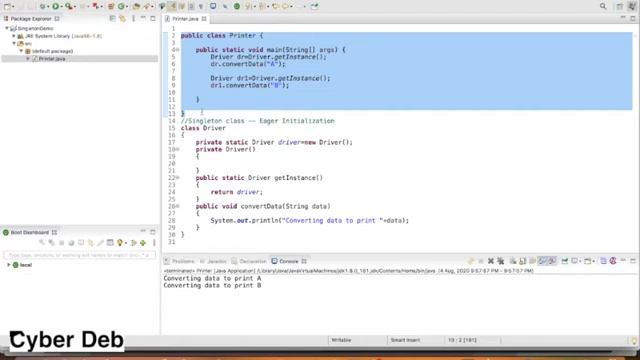
Task: Click the Singleton class comment line in editor
Action: [258, 121]
